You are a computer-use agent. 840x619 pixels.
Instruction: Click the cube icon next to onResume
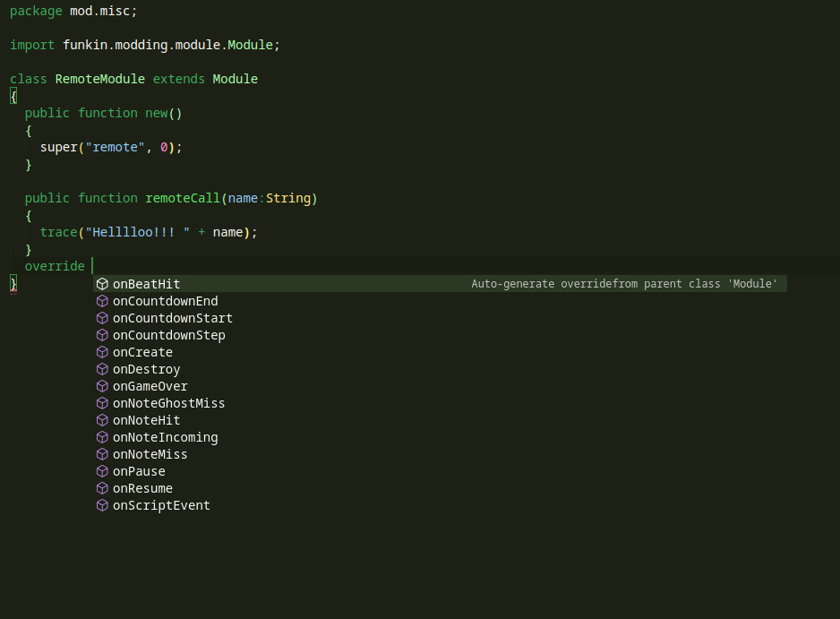coord(102,488)
